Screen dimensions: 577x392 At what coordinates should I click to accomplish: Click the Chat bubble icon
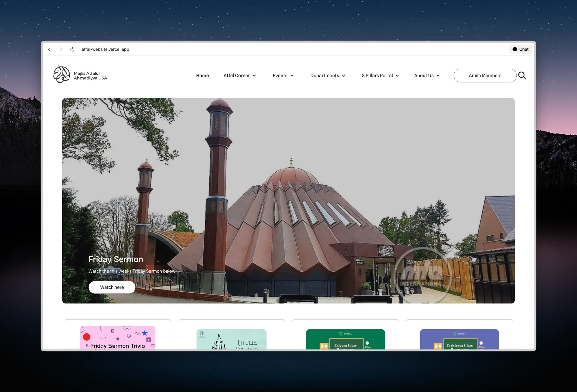(520, 49)
